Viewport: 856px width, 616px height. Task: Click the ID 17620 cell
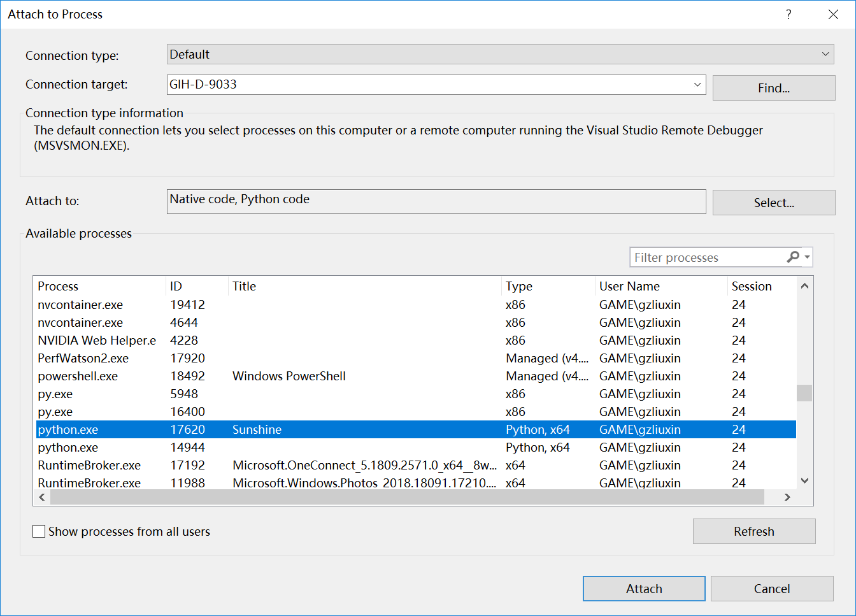pos(188,429)
